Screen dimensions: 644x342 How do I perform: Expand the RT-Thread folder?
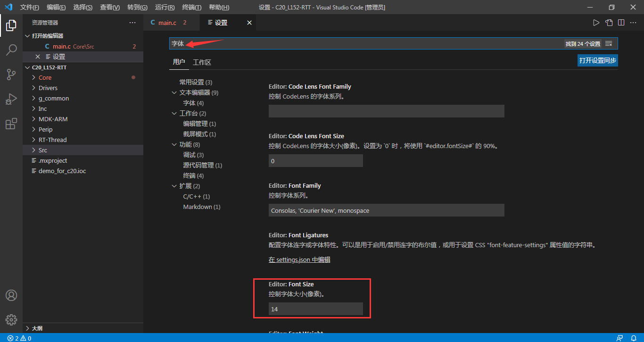pyautogui.click(x=83, y=140)
